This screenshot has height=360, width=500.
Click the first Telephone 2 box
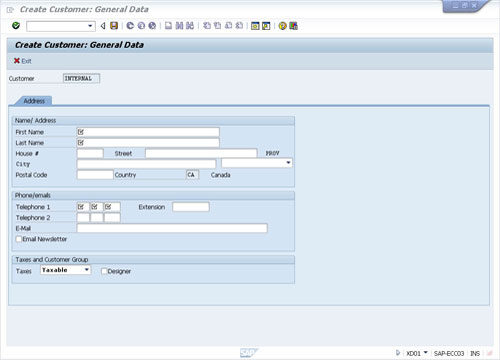(83, 218)
